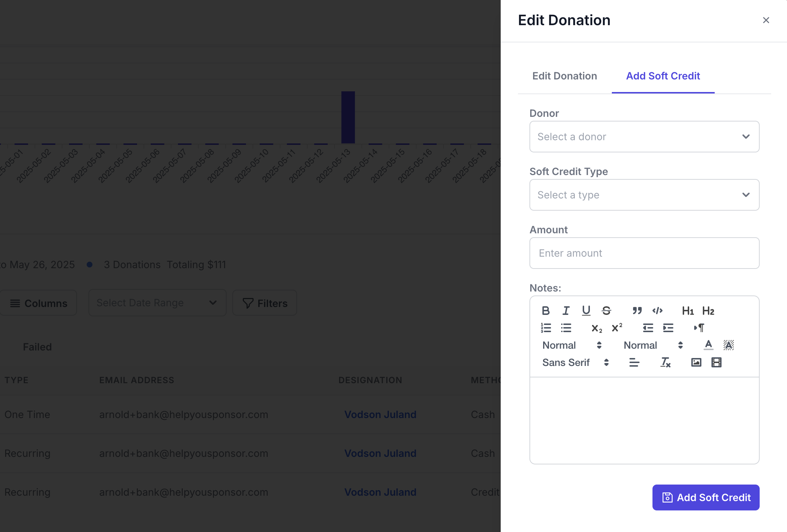
Task: Increase indent in notes editor
Action: click(668, 328)
